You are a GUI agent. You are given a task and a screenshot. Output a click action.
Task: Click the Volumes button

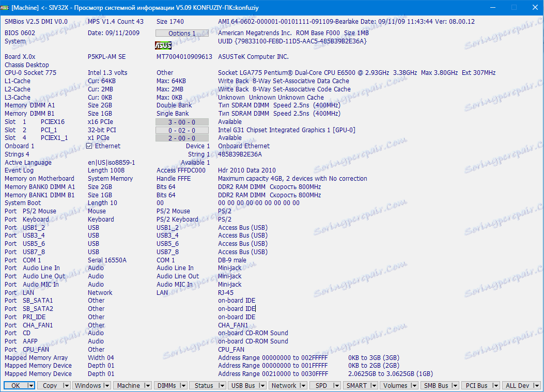coord(395,385)
